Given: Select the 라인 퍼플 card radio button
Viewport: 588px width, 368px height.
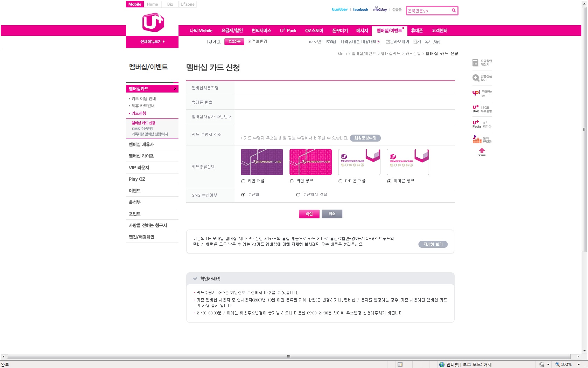Looking at the screenshot, I should click(243, 181).
